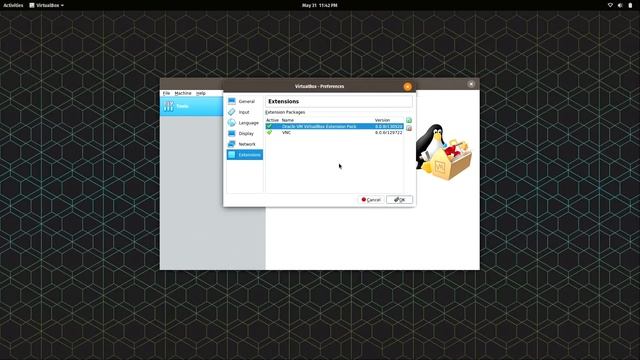Click the volume icon in top bar
This screenshot has height=360, width=640.
tap(620, 5)
